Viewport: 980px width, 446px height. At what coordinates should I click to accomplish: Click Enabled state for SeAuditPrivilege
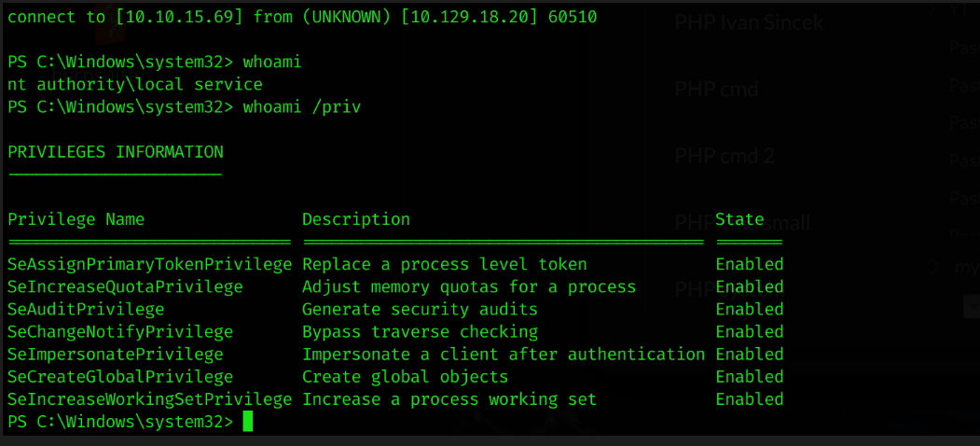[750, 310]
